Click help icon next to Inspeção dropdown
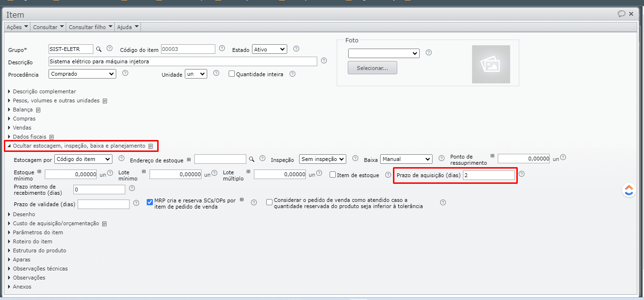 click(355, 158)
